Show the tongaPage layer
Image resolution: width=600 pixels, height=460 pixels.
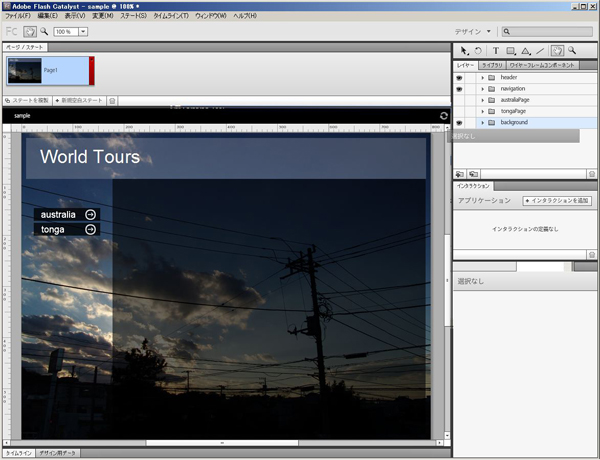pos(459,111)
